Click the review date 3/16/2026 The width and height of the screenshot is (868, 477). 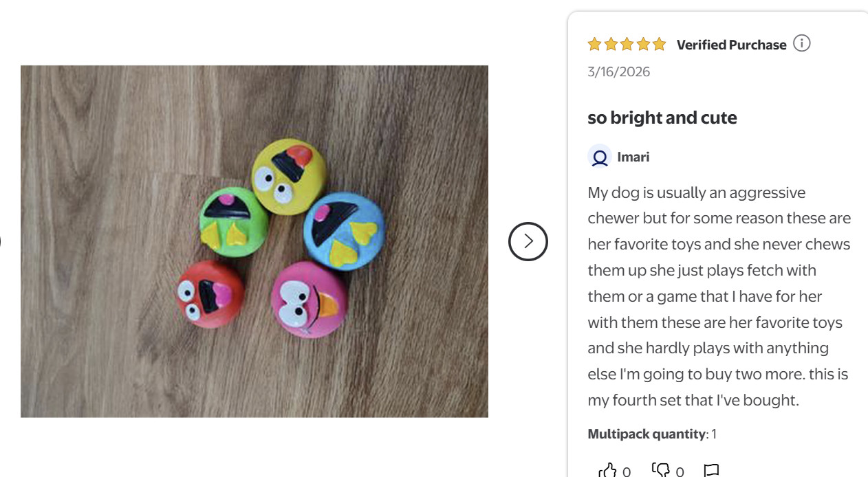pos(619,71)
